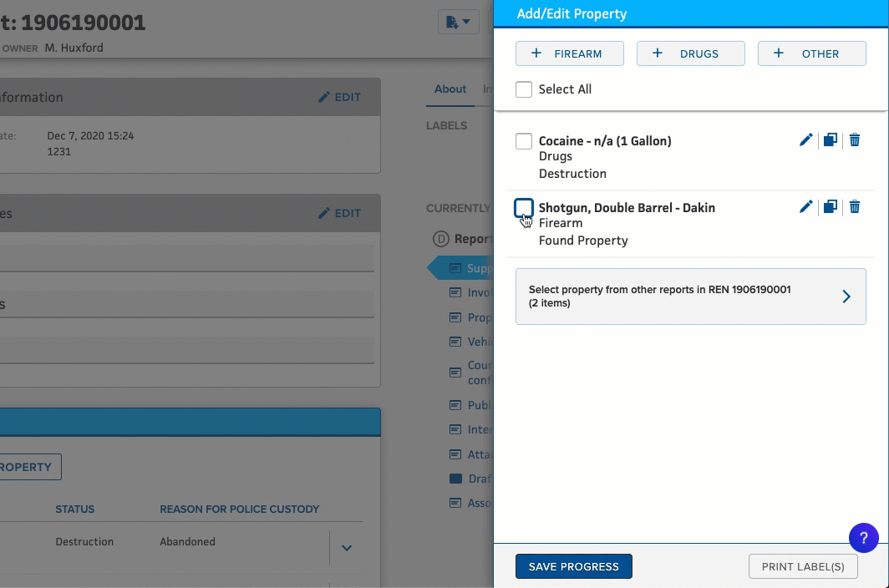Check the Select All checkbox
This screenshot has width=889, height=588.
tap(524, 89)
